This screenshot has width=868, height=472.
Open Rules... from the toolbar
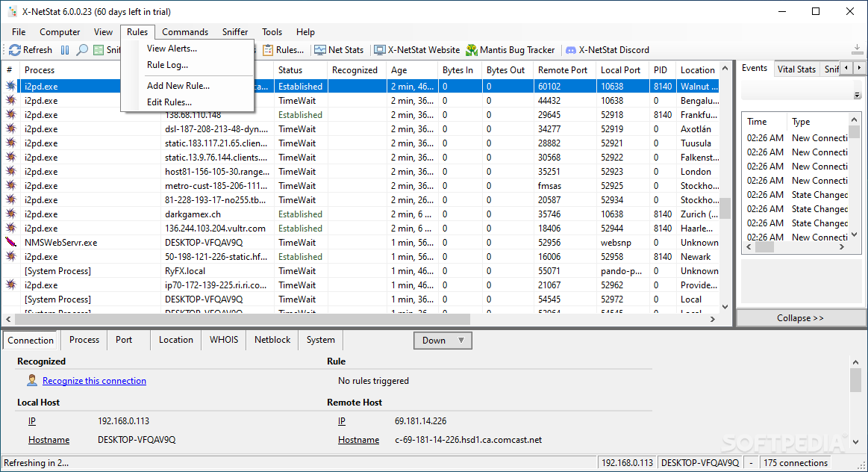(284, 50)
